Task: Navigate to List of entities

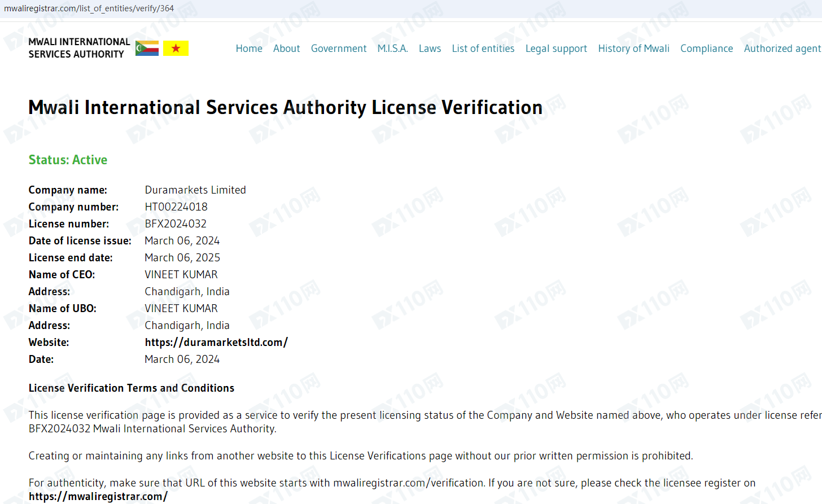Action: [483, 49]
